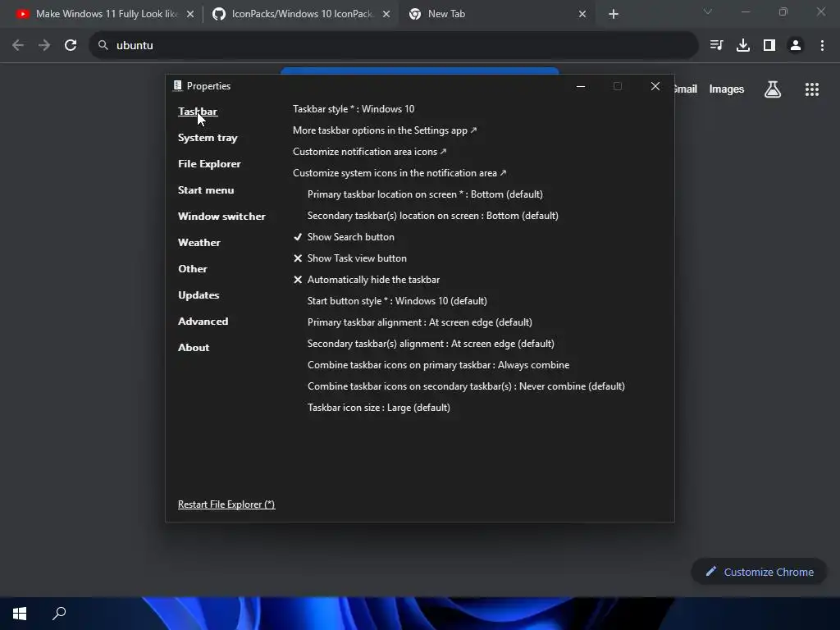Change Combine icons on secondary taskbar(s)
Screen dimensions: 840x630
466,386
